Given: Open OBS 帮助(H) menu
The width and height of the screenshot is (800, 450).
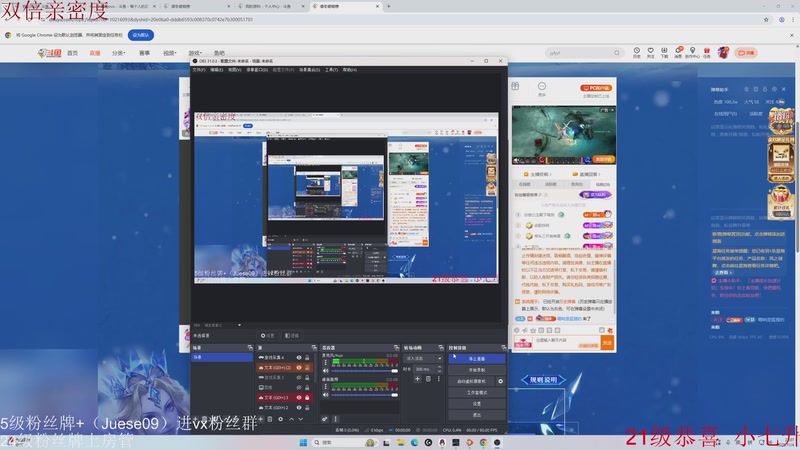Looking at the screenshot, I should (349, 69).
